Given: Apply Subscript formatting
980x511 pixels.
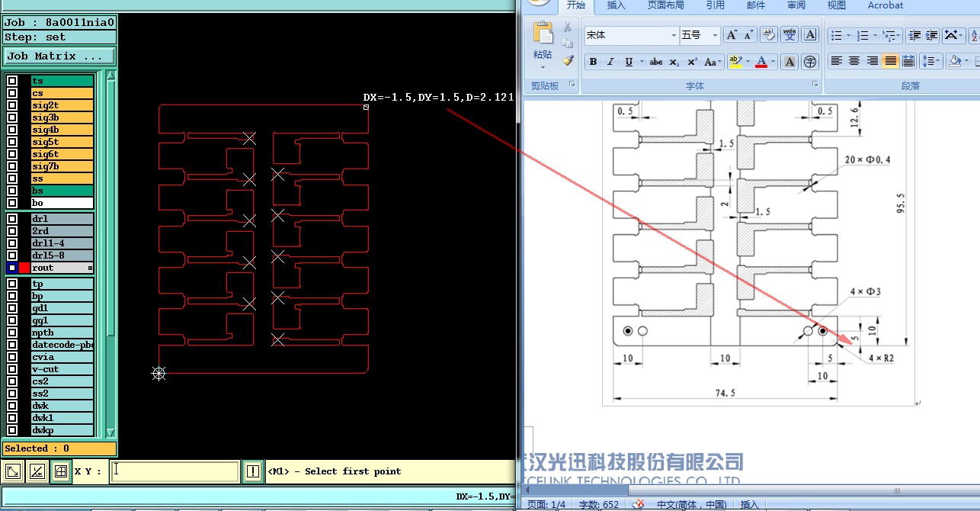Looking at the screenshot, I should [674, 62].
